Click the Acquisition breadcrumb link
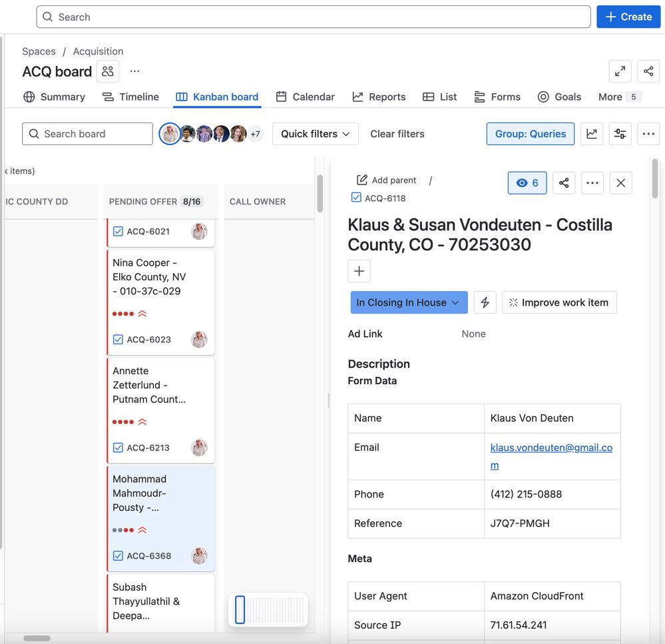This screenshot has width=665, height=644. (98, 51)
